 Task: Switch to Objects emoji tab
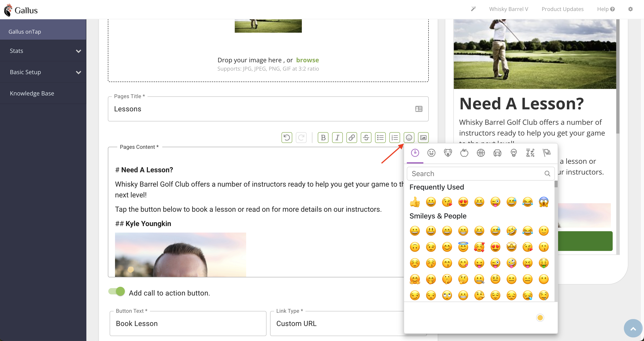[514, 153]
